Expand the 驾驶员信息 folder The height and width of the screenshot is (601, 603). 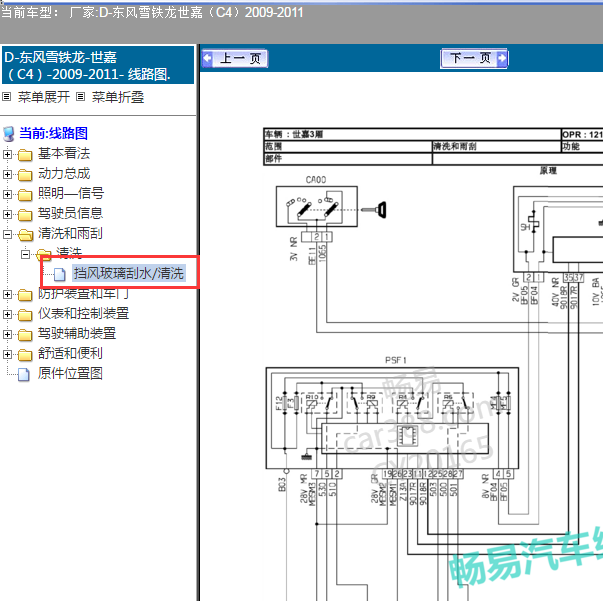[x=7, y=214]
